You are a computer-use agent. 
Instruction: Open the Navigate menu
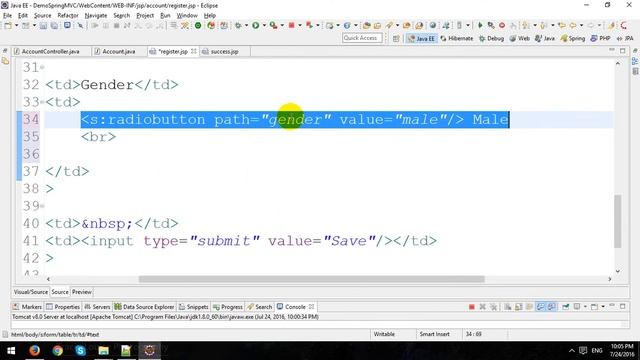click(x=96, y=16)
